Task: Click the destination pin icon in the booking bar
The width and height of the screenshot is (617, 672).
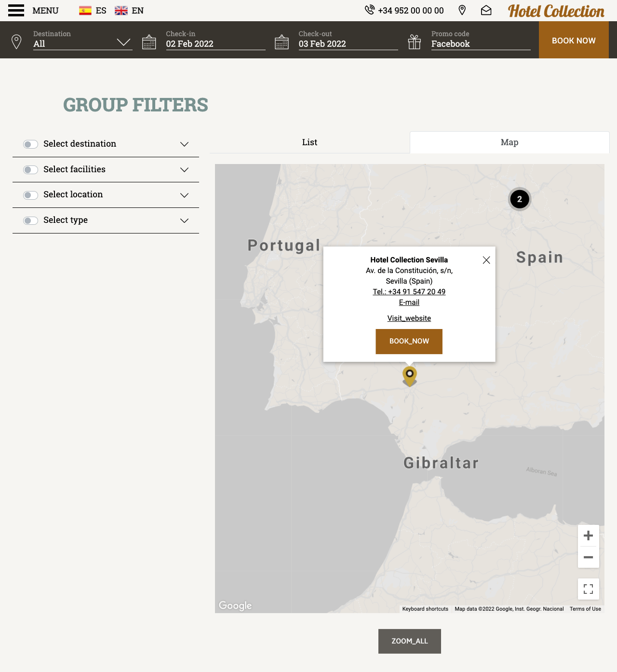Action: (x=16, y=41)
